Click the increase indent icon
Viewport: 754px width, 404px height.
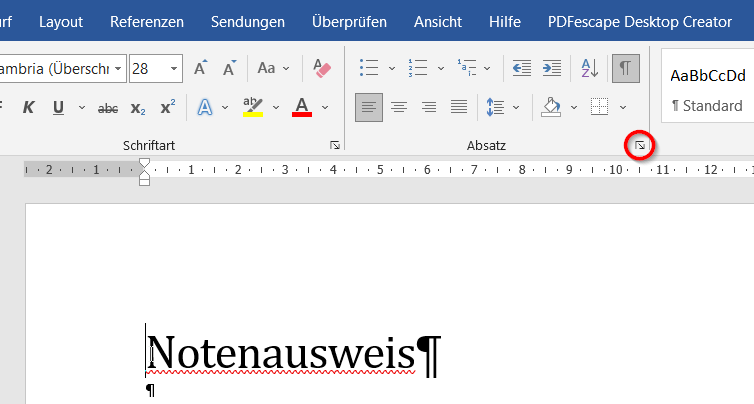coord(552,68)
